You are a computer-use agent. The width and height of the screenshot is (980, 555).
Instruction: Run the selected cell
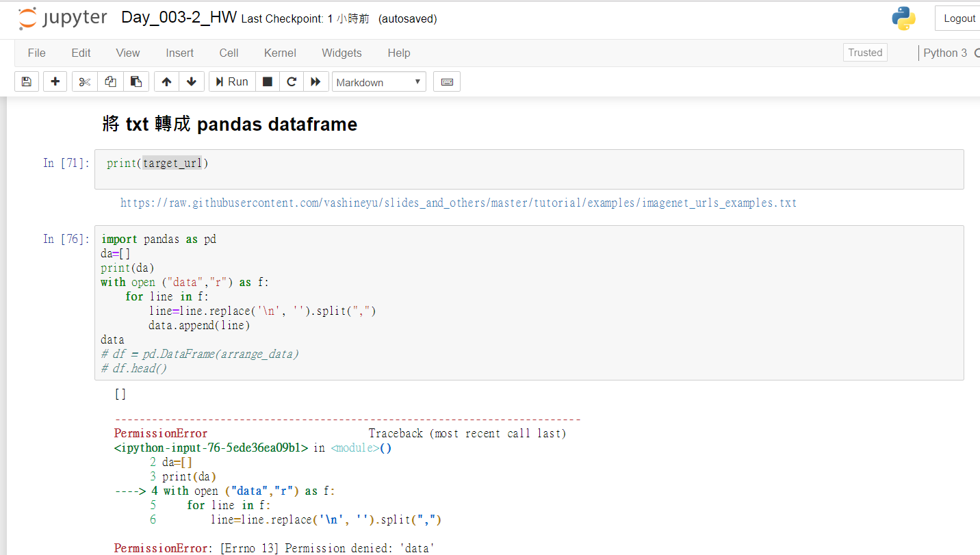(x=232, y=82)
